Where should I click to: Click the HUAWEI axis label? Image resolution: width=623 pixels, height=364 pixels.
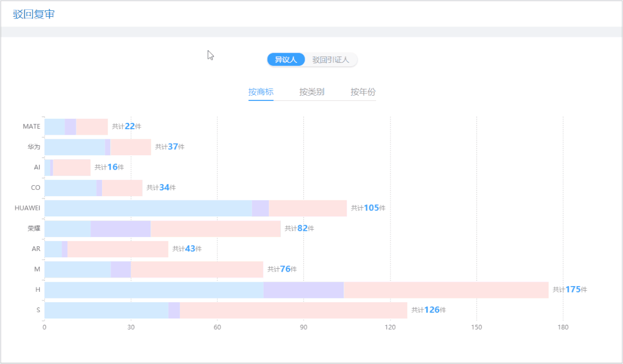coord(28,208)
